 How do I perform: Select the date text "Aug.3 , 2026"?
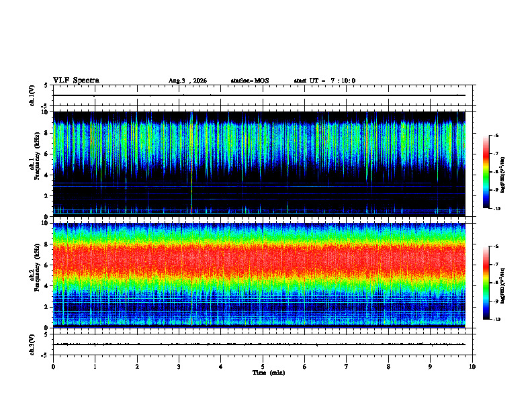click(x=187, y=81)
